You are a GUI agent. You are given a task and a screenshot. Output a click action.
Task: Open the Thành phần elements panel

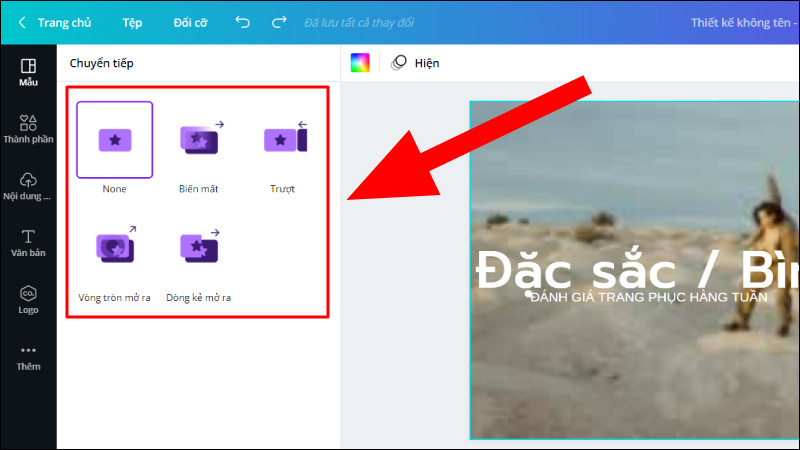point(28,129)
